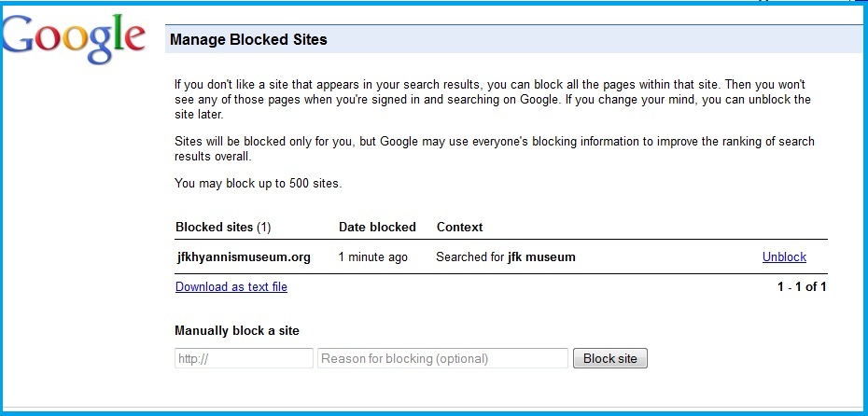Click the Unblock link for jfkhyannismuseum.org
The width and height of the screenshot is (868, 416).
(x=784, y=257)
